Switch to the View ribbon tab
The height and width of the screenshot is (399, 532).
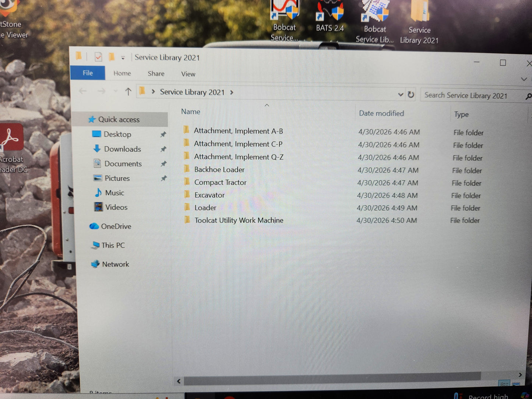coord(188,74)
